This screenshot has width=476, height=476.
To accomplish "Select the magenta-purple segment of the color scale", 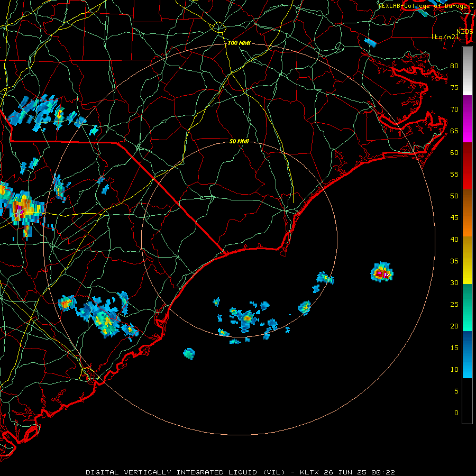I will tap(467, 118).
